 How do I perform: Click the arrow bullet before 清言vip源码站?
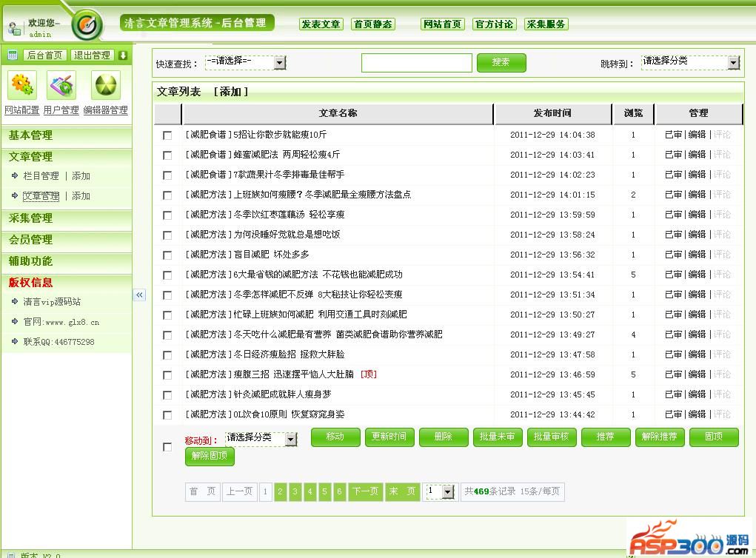(x=15, y=302)
